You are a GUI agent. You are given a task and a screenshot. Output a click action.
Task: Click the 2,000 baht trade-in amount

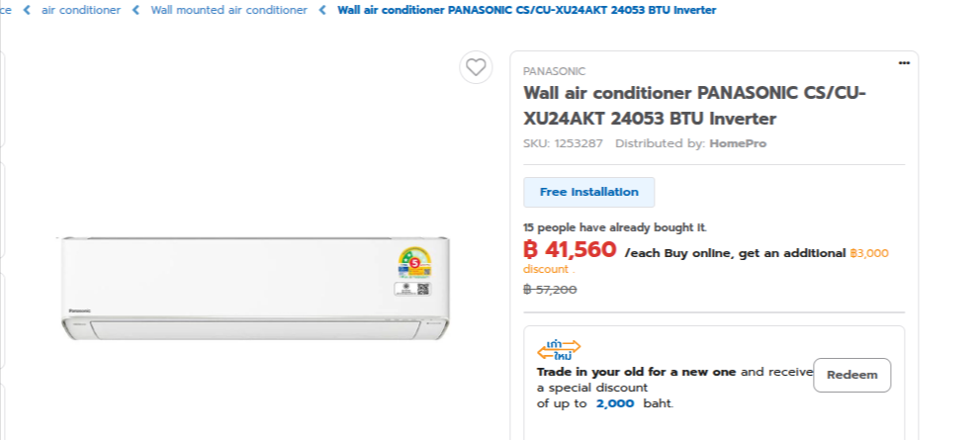point(615,403)
